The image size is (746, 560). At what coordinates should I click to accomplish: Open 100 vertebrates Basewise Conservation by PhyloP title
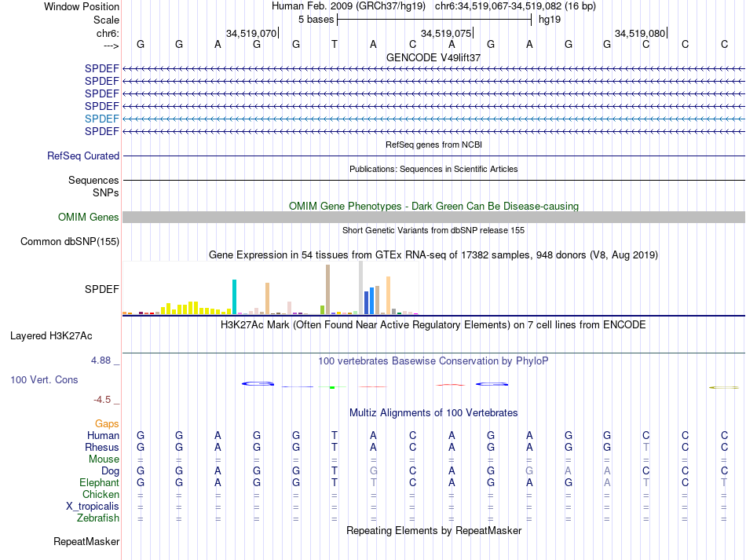[433, 361]
